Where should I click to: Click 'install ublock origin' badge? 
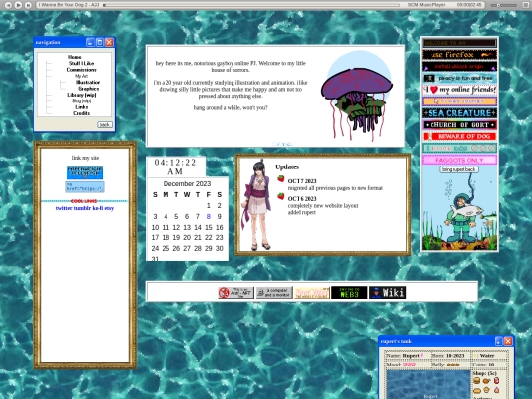pyautogui.click(x=459, y=67)
